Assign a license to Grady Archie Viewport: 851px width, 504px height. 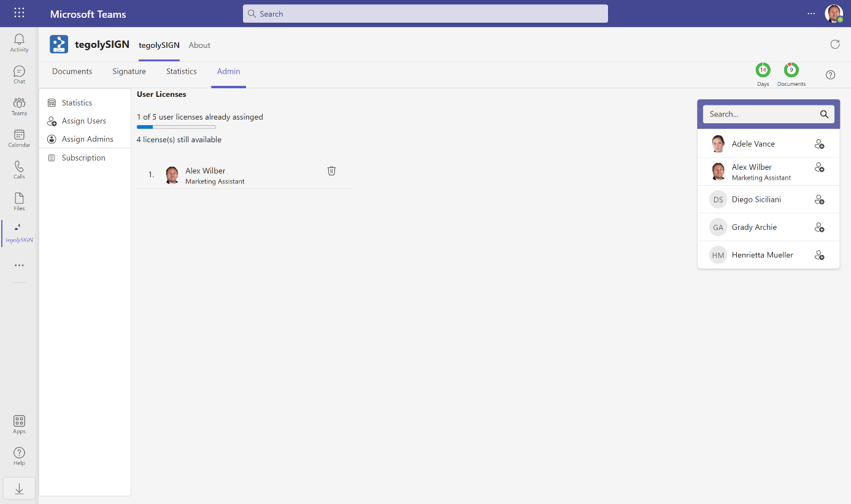pos(819,227)
